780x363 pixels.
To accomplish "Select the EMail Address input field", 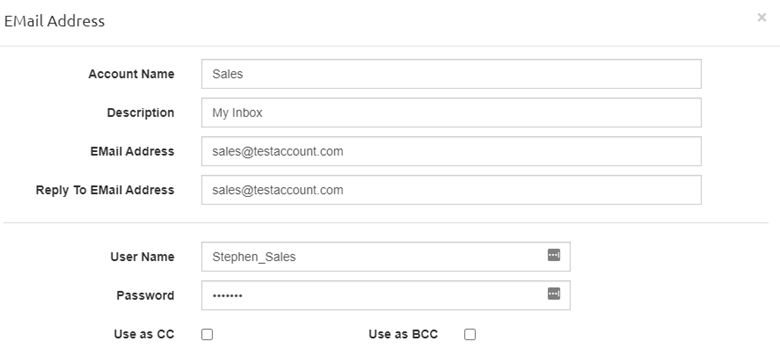I will coord(451,151).
